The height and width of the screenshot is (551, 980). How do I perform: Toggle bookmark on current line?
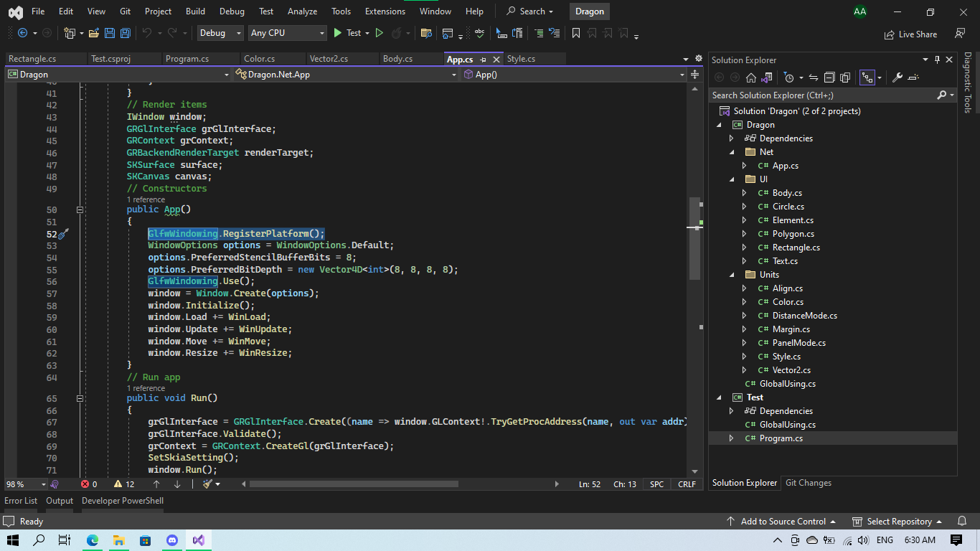click(576, 33)
